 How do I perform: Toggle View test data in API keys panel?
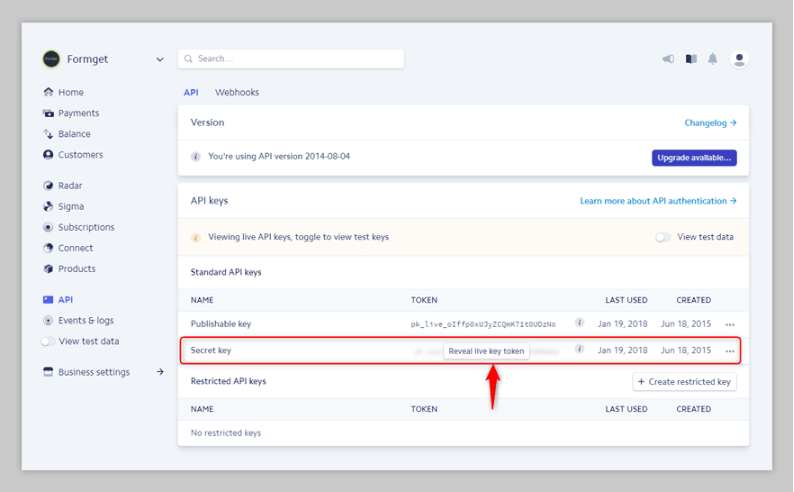[x=663, y=237]
